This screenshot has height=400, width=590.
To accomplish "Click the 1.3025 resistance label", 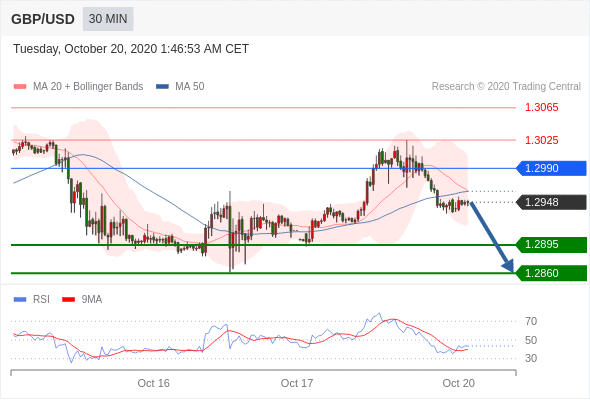I will point(541,140).
